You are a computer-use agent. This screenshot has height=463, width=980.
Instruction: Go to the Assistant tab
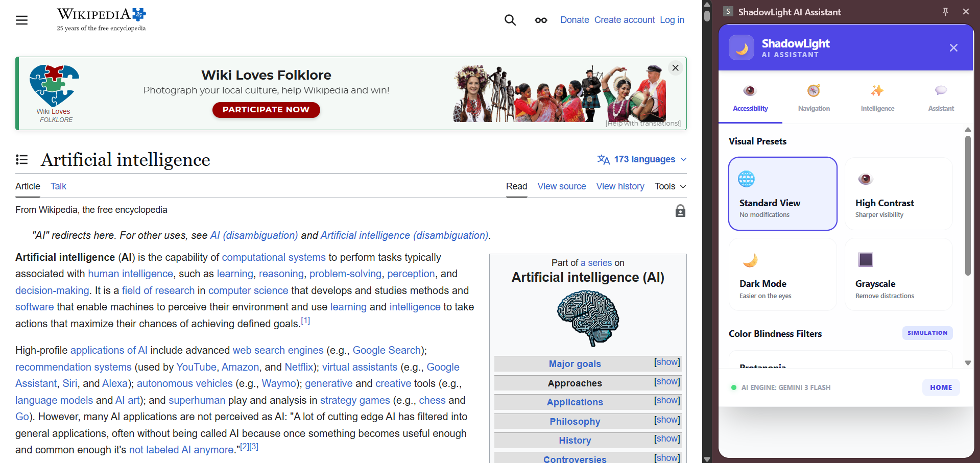click(x=941, y=98)
